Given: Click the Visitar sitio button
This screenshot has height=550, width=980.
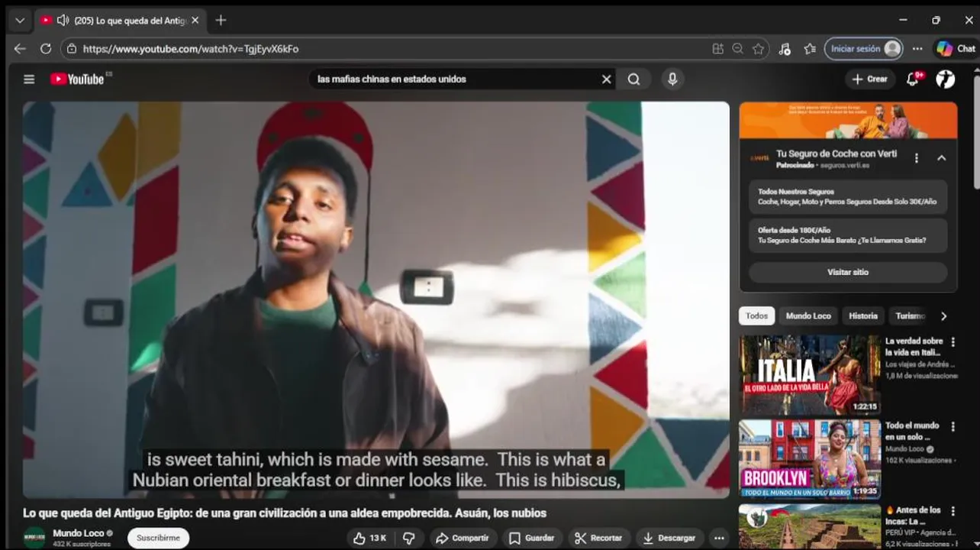Looking at the screenshot, I should click(848, 272).
